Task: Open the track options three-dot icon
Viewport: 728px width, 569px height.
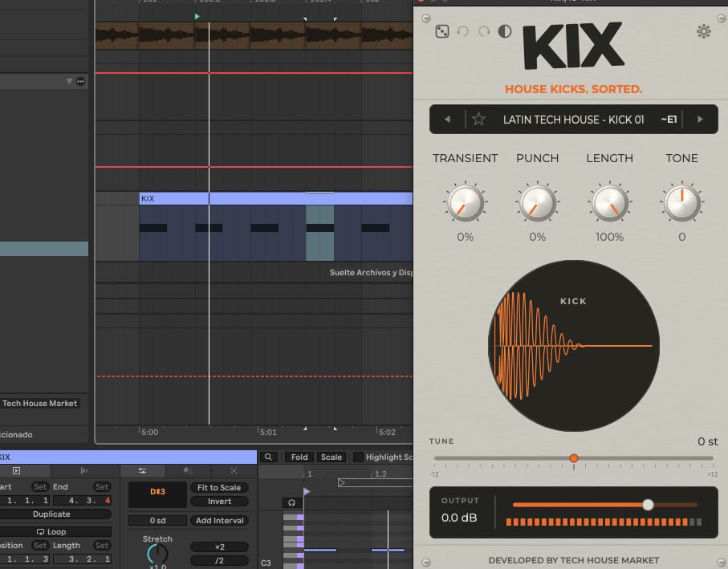Action: (x=81, y=81)
